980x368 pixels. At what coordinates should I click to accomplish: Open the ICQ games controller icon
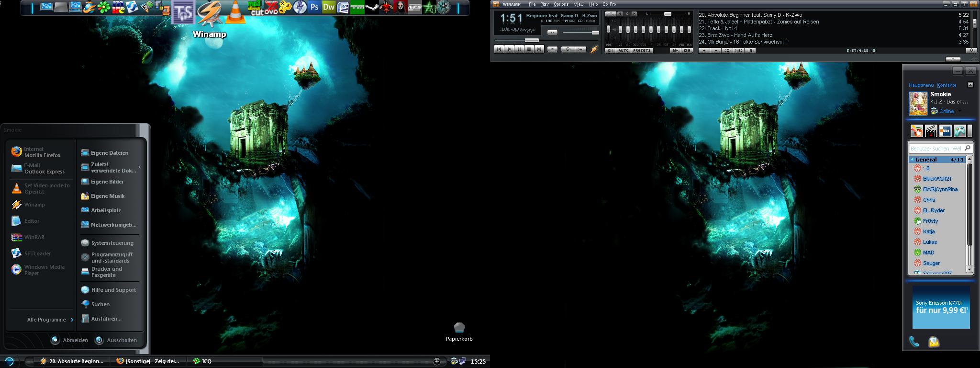pos(959,131)
